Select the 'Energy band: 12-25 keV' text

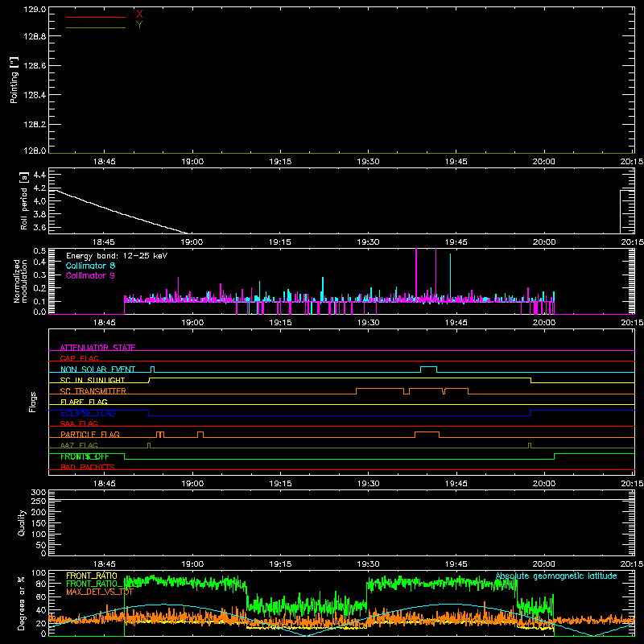point(117,256)
